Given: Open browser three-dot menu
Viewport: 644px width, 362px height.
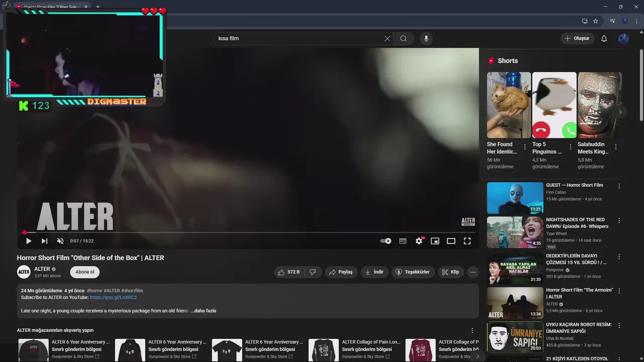Looking at the screenshot, I should click(x=637, y=21).
